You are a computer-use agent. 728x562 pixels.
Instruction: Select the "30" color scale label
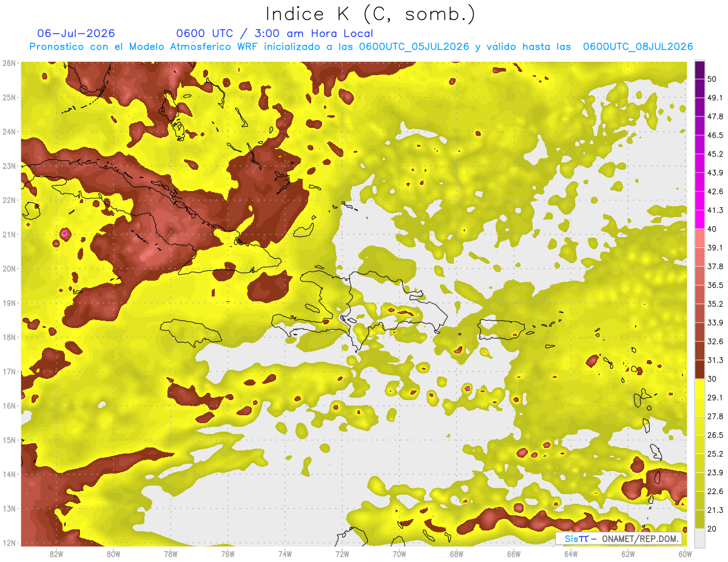pos(712,378)
